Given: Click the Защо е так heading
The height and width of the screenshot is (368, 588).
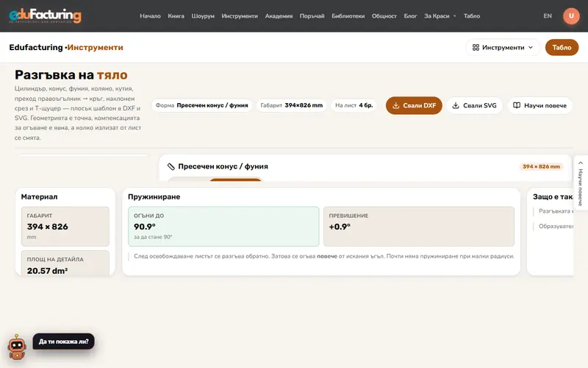Looking at the screenshot, I should (553, 197).
